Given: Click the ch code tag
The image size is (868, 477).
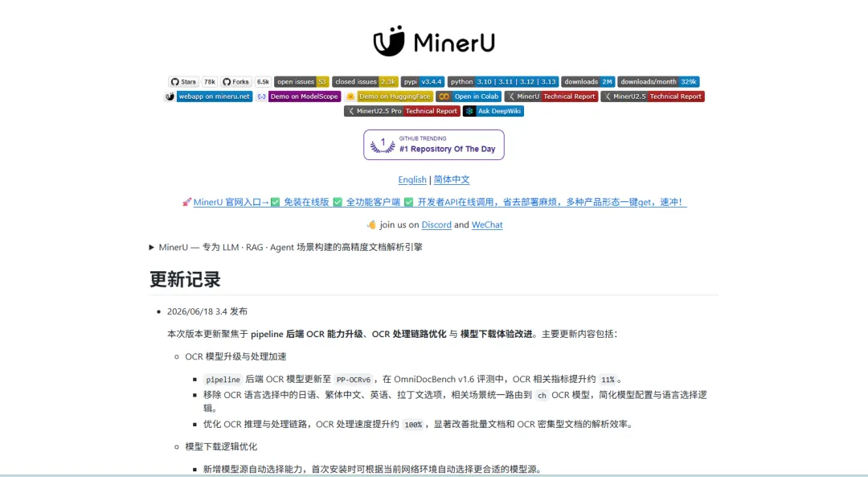Looking at the screenshot, I should pyautogui.click(x=542, y=395).
